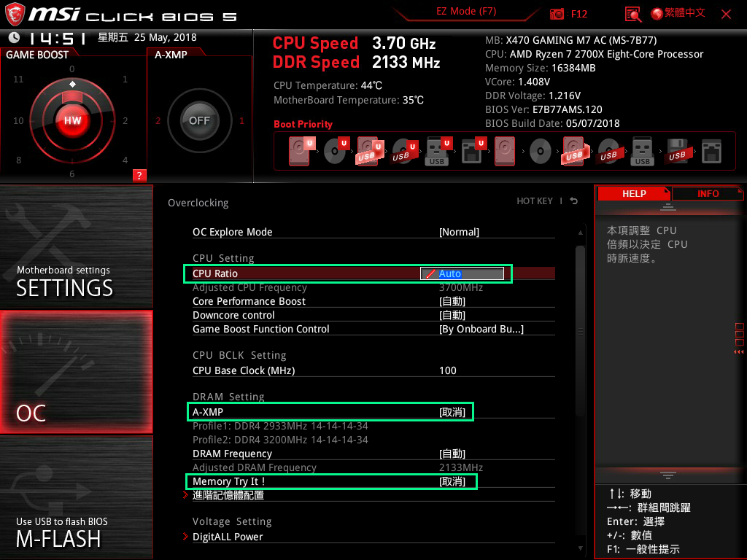747x560 pixels.
Task: Select the UEFI USB key boot icon
Action: tap(438, 151)
